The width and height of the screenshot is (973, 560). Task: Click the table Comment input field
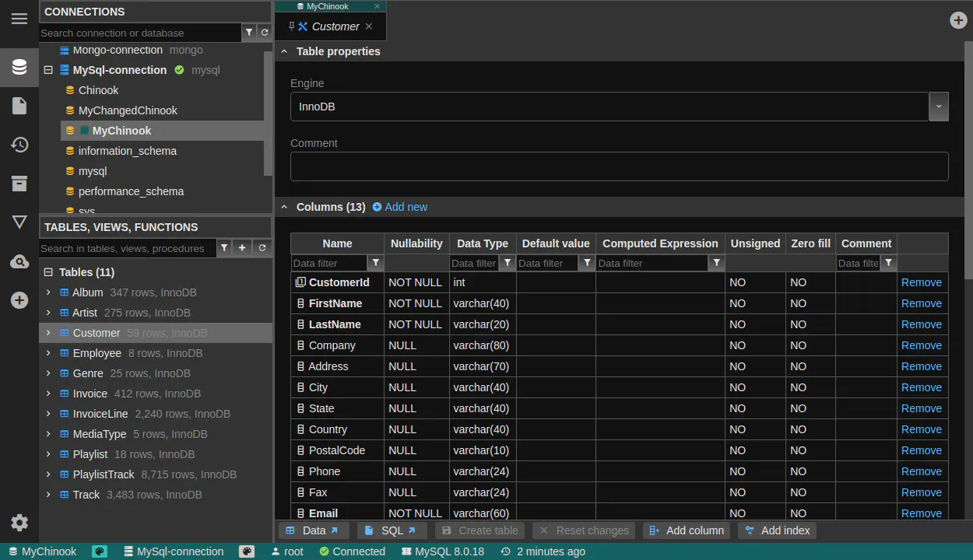619,166
